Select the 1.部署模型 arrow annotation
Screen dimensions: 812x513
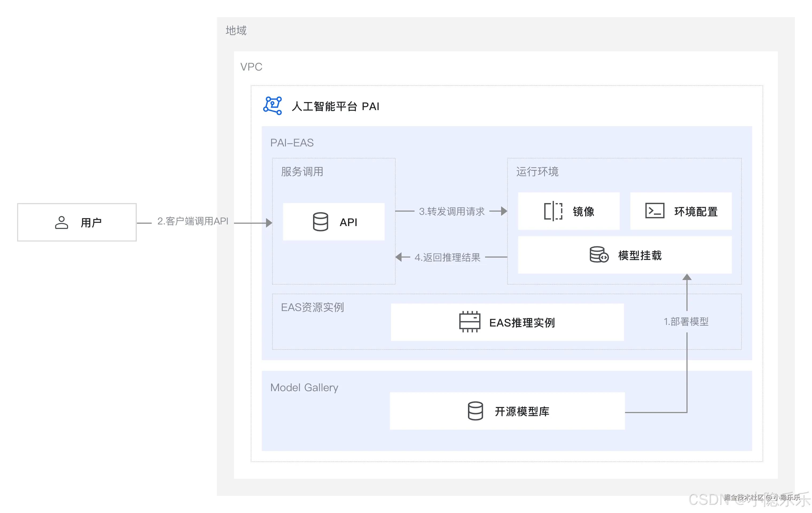686,322
